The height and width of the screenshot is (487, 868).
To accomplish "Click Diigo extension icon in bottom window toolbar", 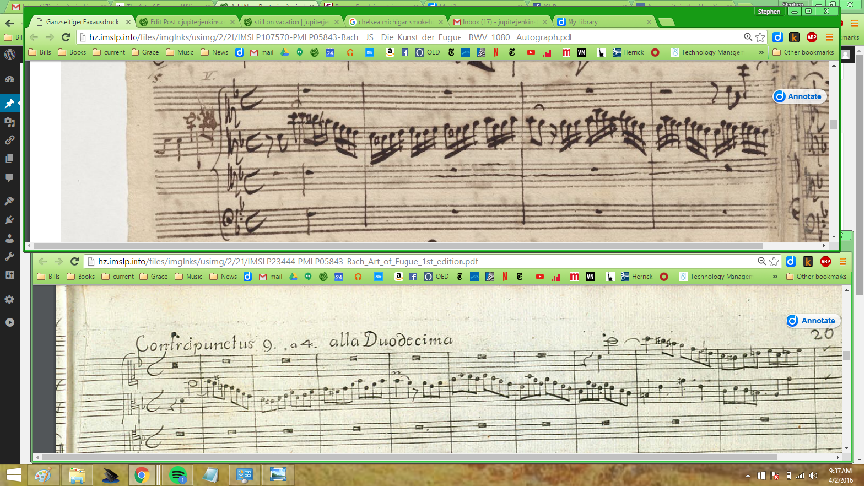I will pyautogui.click(x=790, y=261).
